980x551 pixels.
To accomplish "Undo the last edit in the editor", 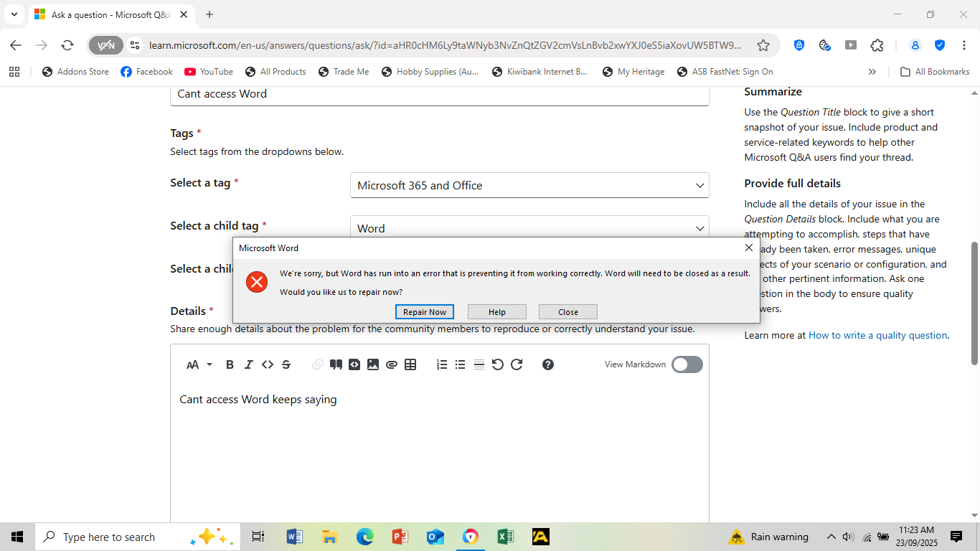I will [498, 364].
